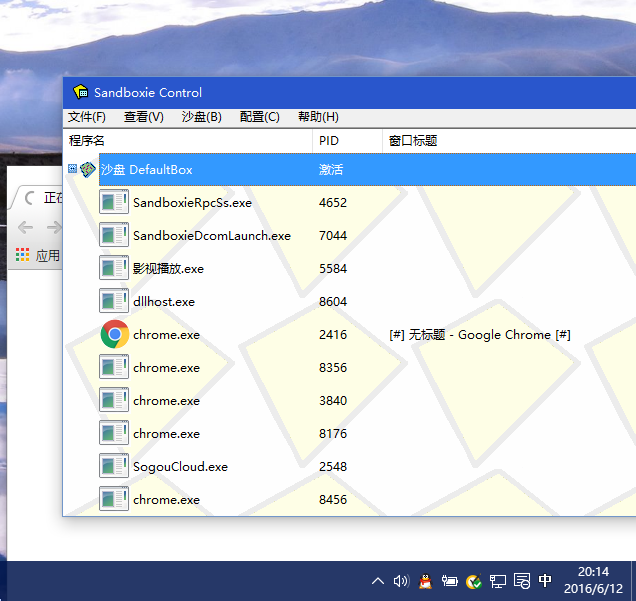The image size is (636, 601).
Task: Select chrome.exe with PID 8176
Action: pos(166,434)
